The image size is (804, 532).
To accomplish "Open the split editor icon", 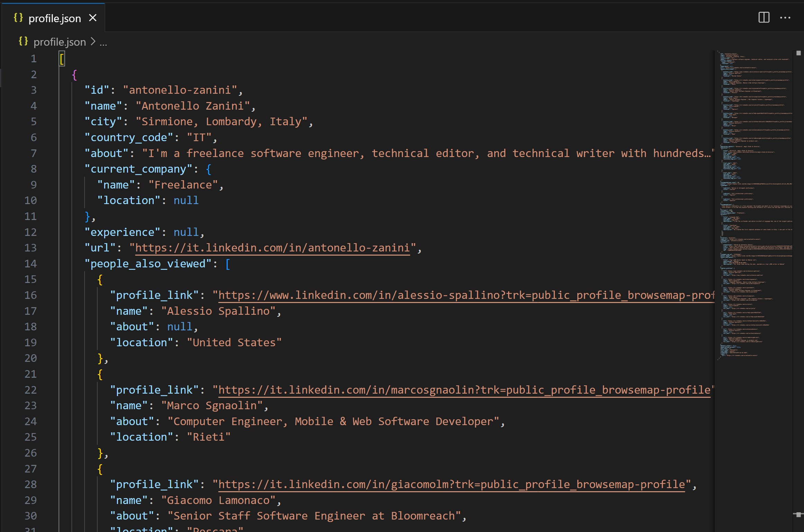I will (764, 18).
